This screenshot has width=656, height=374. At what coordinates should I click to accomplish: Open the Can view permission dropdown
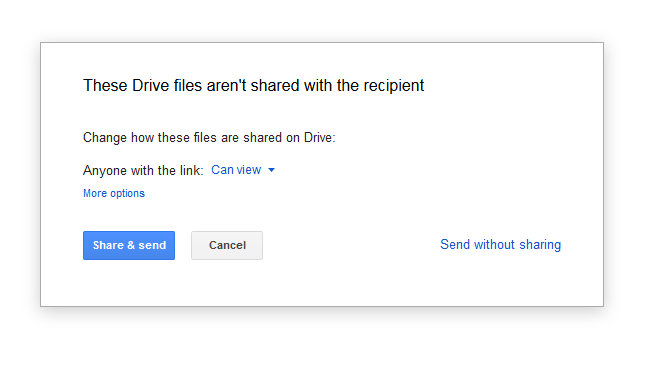pyautogui.click(x=243, y=170)
